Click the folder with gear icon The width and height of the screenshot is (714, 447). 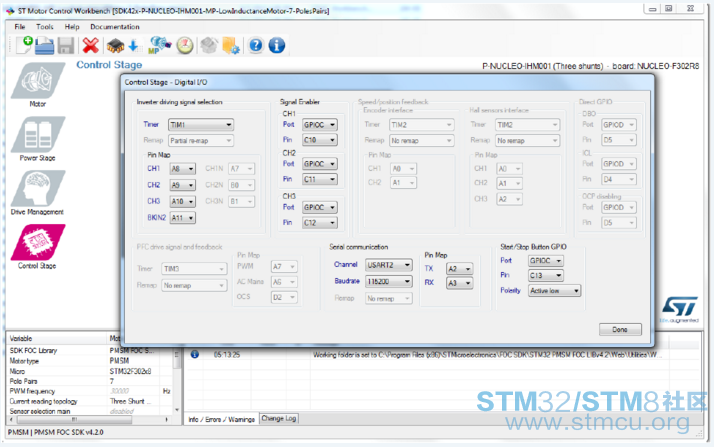click(231, 46)
